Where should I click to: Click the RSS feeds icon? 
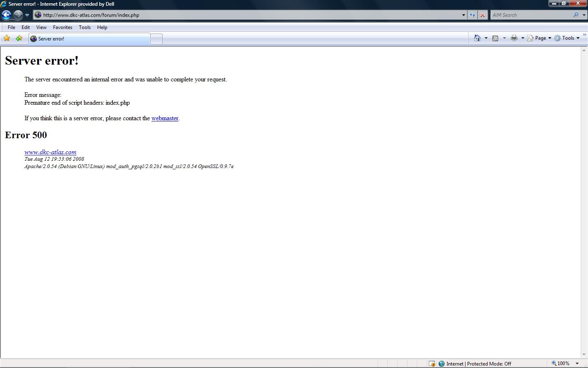coord(495,38)
